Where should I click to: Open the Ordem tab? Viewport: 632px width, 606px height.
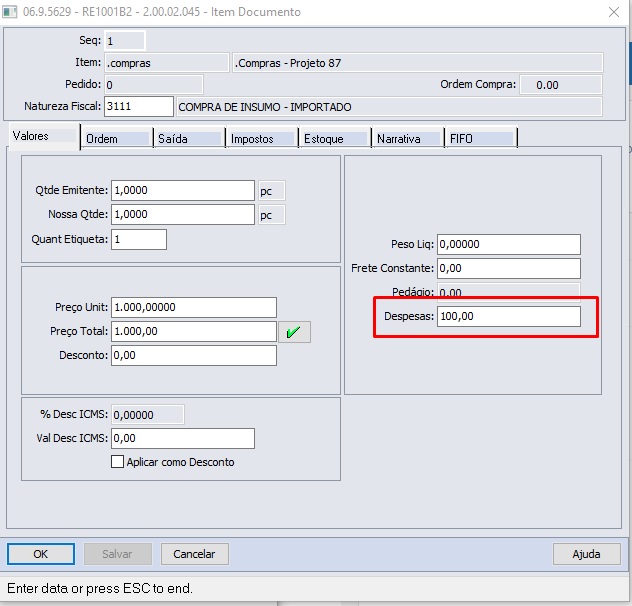coord(117,139)
